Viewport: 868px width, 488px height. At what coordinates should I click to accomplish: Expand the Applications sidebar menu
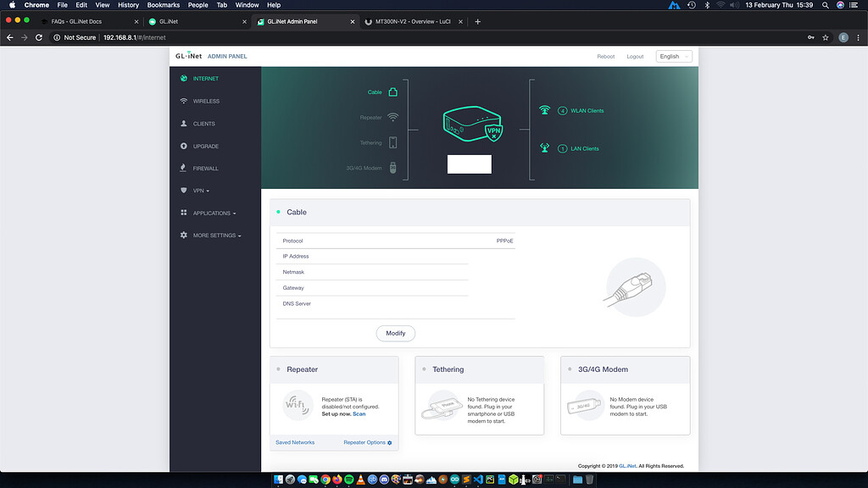pyautogui.click(x=214, y=213)
